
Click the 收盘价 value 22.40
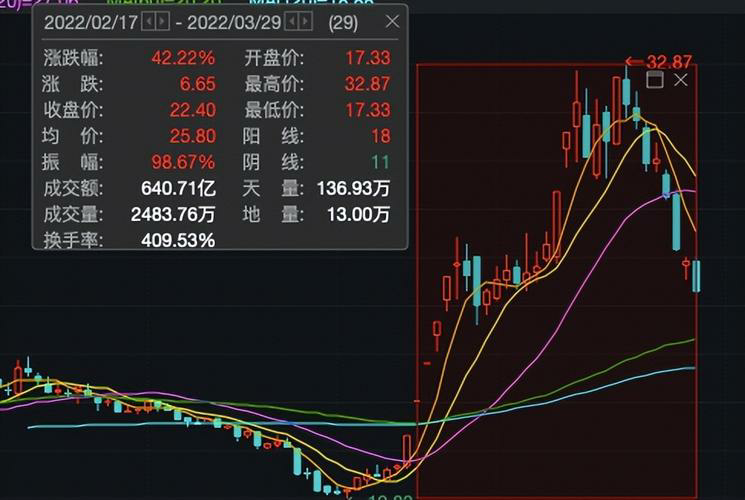193,110
